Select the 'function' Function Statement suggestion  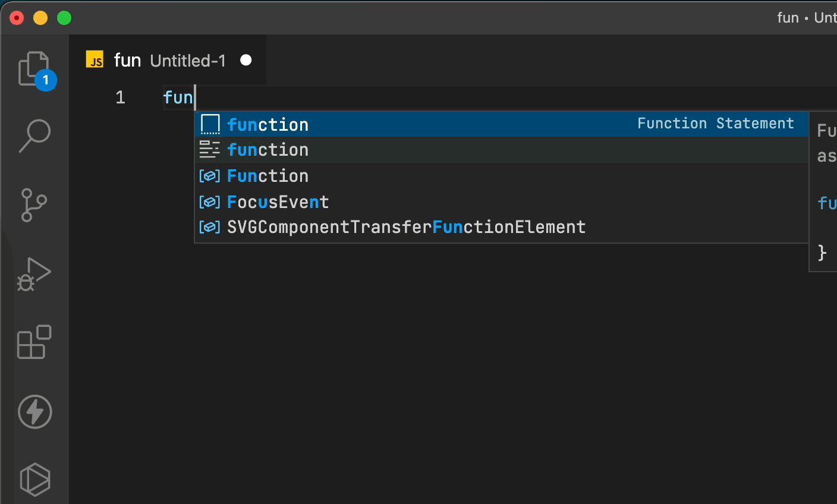(502, 124)
